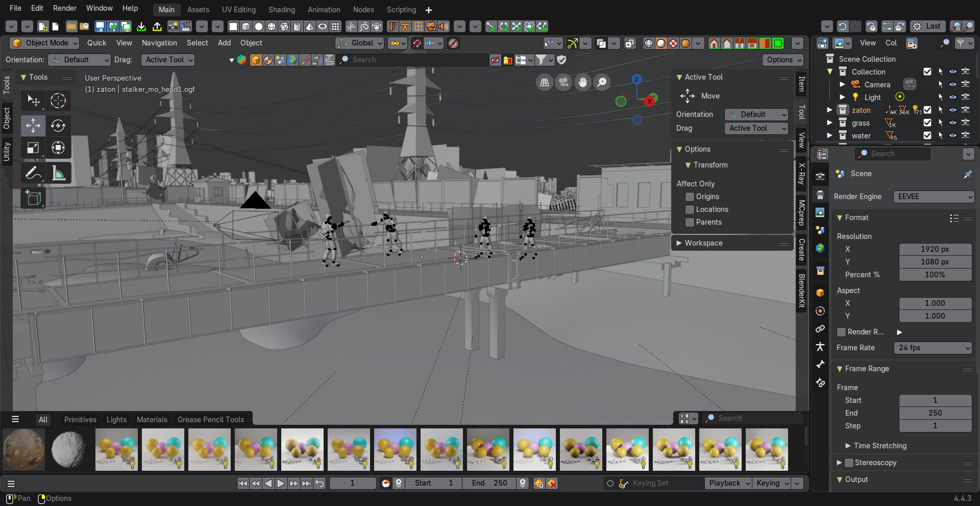Open the Add menu in viewport header
980x506 pixels.
pyautogui.click(x=224, y=43)
